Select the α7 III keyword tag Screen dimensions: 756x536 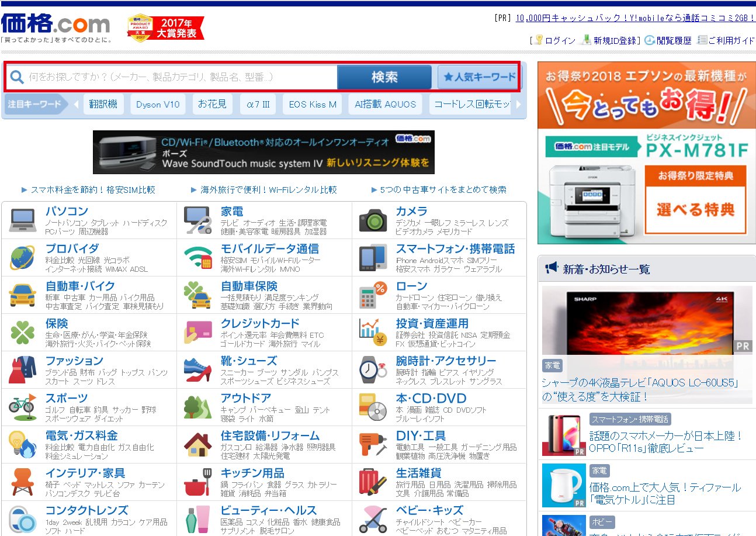pos(258,104)
